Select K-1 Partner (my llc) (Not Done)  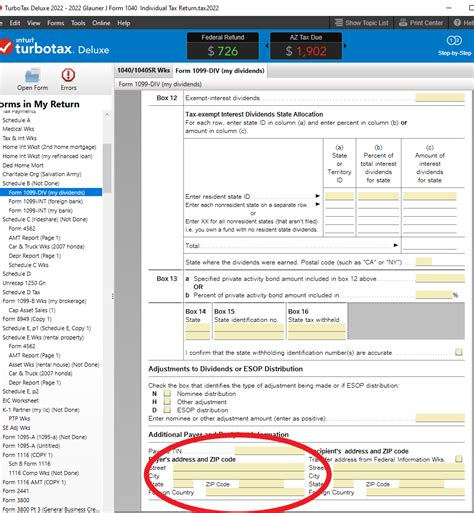click(x=41, y=410)
